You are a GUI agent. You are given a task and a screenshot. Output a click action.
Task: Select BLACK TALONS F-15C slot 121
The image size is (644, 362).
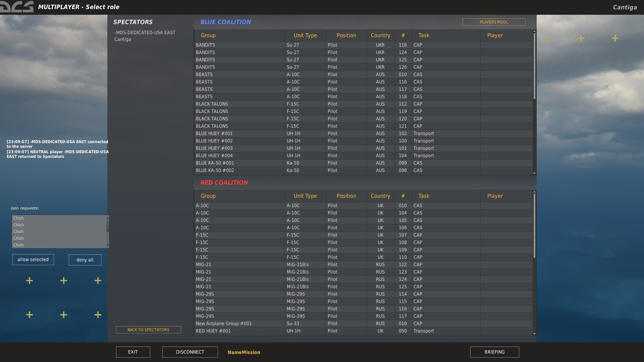pyautogui.click(x=363, y=126)
